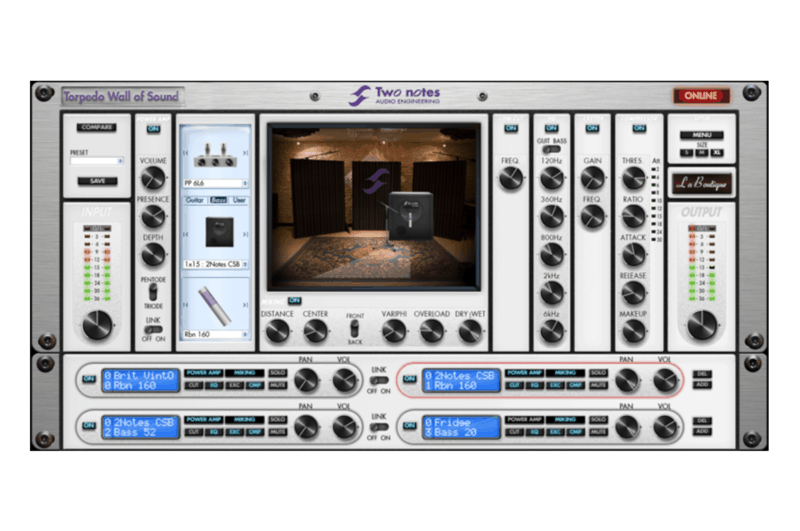Click the VARIPHI knob
The height and width of the screenshot is (531, 800).
tap(394, 332)
